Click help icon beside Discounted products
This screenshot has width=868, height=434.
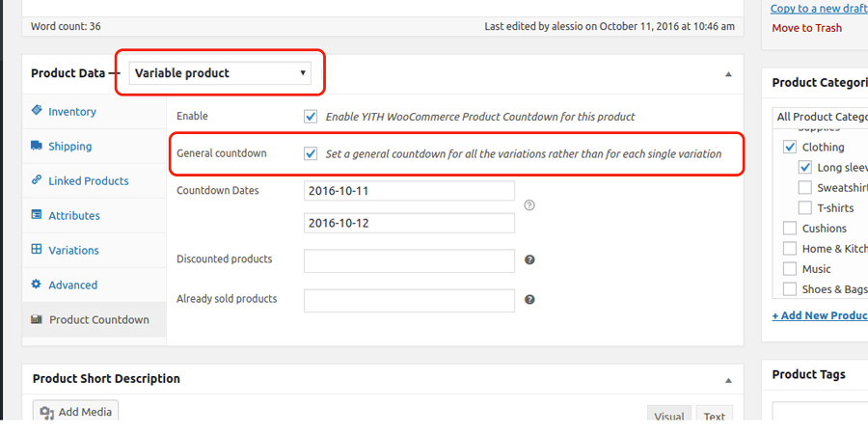[x=529, y=259]
